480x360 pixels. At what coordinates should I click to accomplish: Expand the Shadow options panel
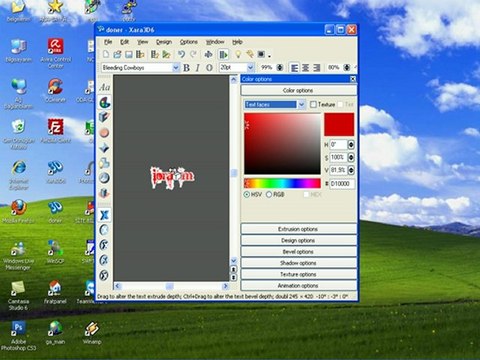(298, 263)
